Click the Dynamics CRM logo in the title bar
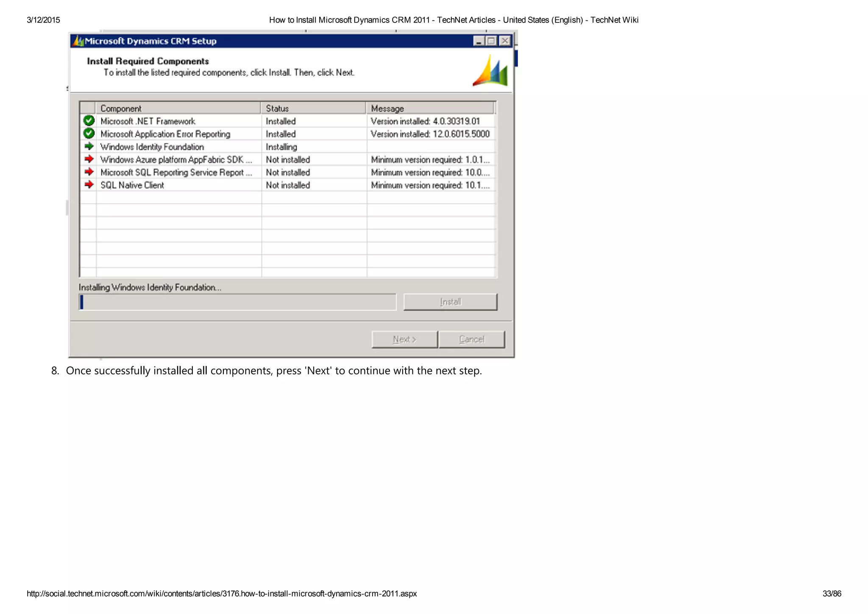 pyautogui.click(x=78, y=41)
